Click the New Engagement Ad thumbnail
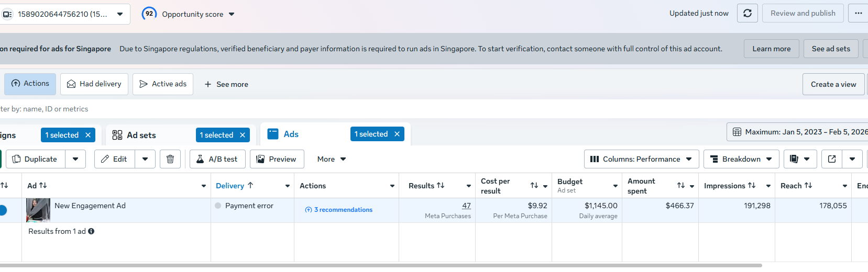This screenshot has height=272, width=868. pyautogui.click(x=38, y=210)
